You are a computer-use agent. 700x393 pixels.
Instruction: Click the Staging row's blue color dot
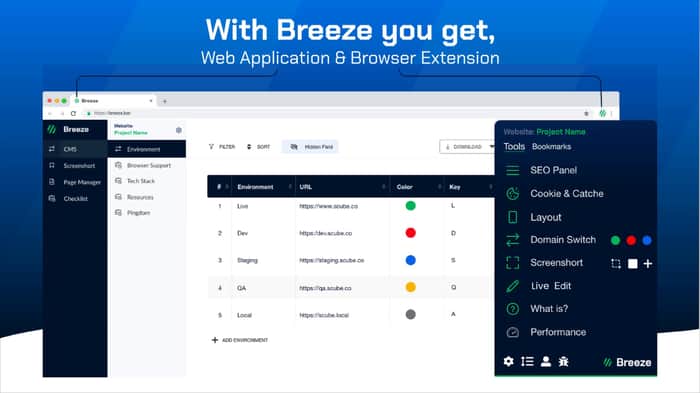(410, 260)
